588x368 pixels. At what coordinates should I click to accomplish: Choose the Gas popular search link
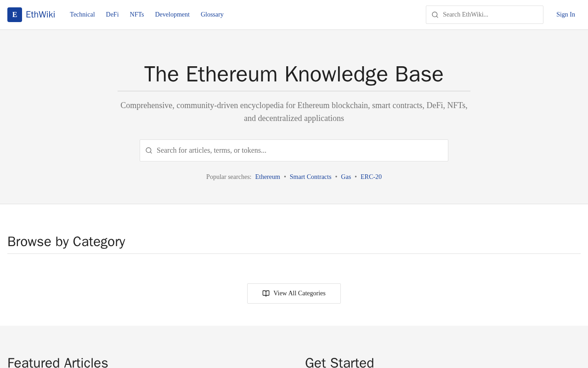click(x=346, y=177)
